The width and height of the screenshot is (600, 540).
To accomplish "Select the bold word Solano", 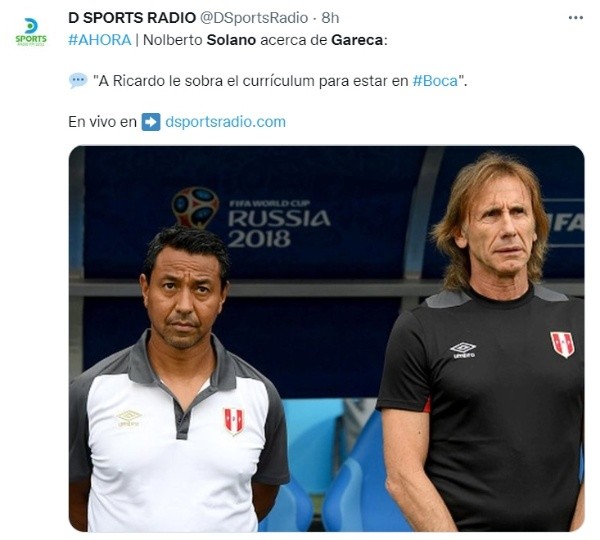I will coord(231,40).
